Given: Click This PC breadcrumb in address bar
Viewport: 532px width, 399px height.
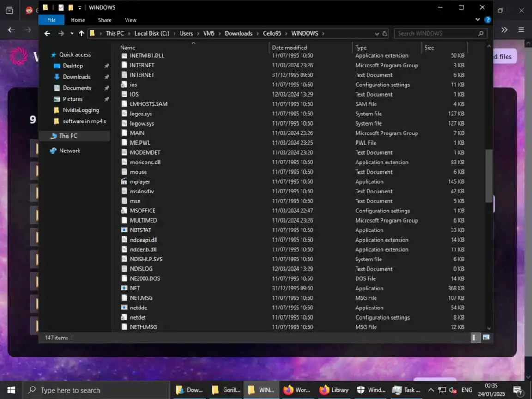Looking at the screenshot, I should point(115,33).
